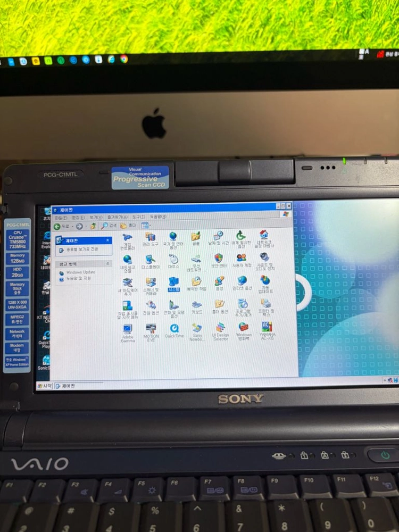Click the up-folder toolbar button
Viewport: 399px width, 532px height.
(93, 226)
